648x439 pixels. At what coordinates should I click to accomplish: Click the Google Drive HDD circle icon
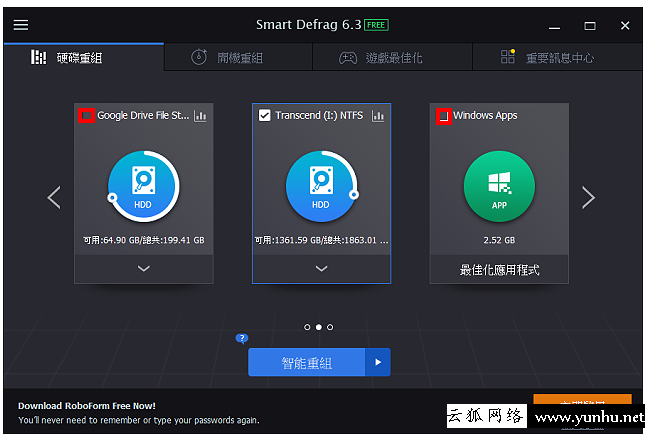(143, 186)
